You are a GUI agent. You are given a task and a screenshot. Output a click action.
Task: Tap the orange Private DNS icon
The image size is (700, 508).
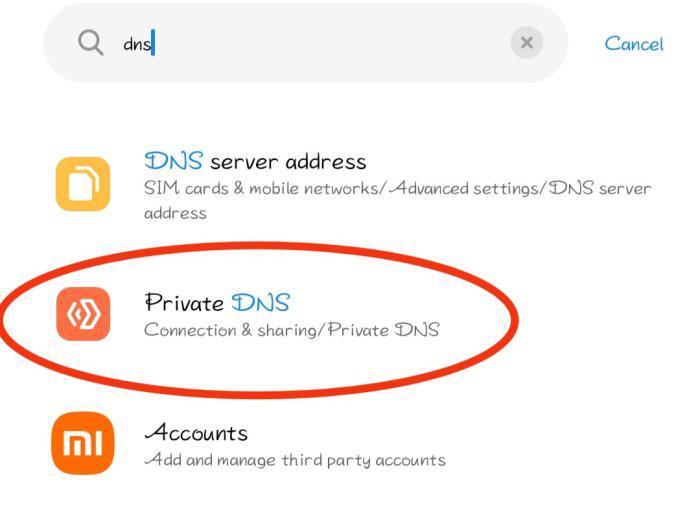(83, 313)
